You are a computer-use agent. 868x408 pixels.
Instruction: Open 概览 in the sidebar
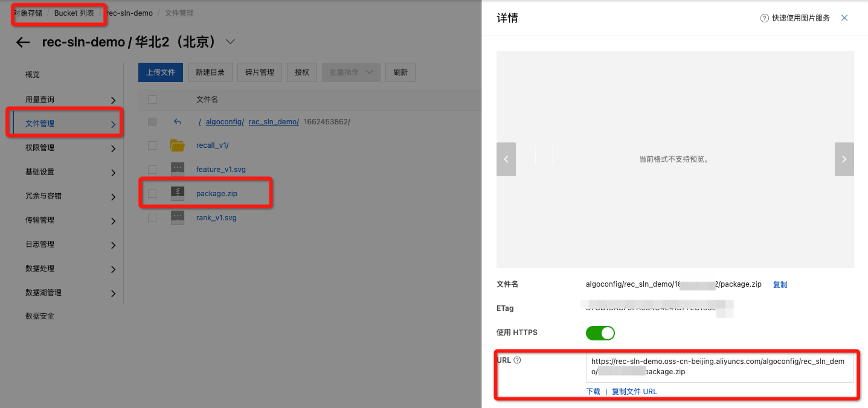point(33,75)
